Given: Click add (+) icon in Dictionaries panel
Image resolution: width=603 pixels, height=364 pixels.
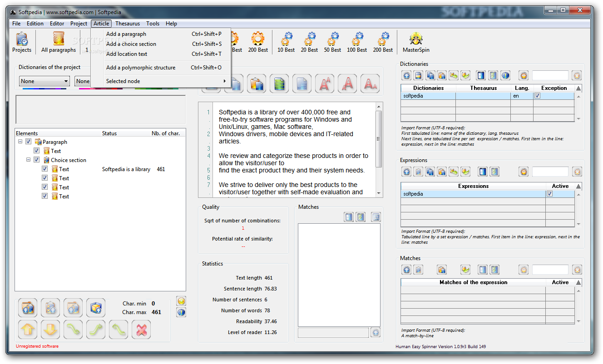Looking at the screenshot, I should point(406,75).
